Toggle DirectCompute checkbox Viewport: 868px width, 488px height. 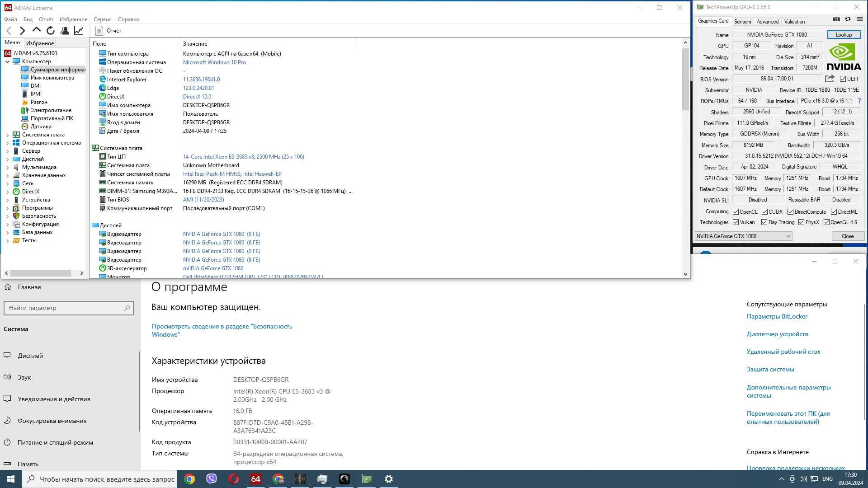click(x=790, y=212)
